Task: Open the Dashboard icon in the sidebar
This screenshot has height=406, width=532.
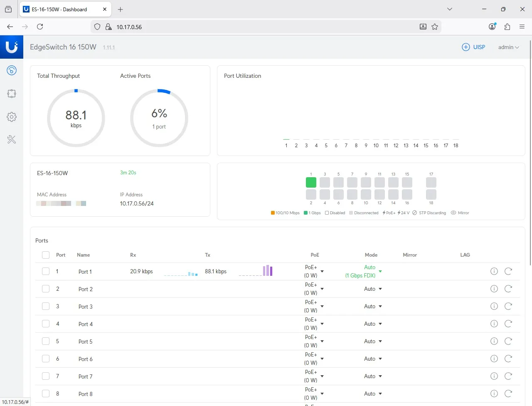Action: pos(12,70)
